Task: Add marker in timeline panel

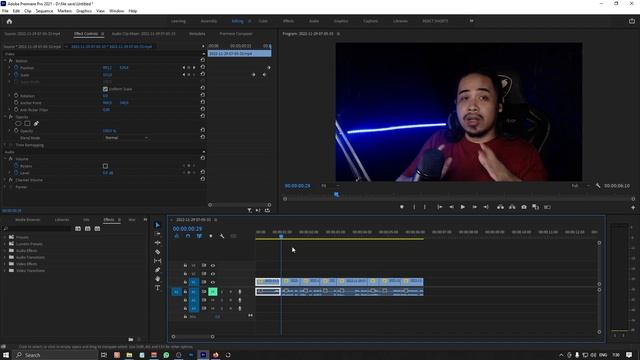Action: [211, 236]
